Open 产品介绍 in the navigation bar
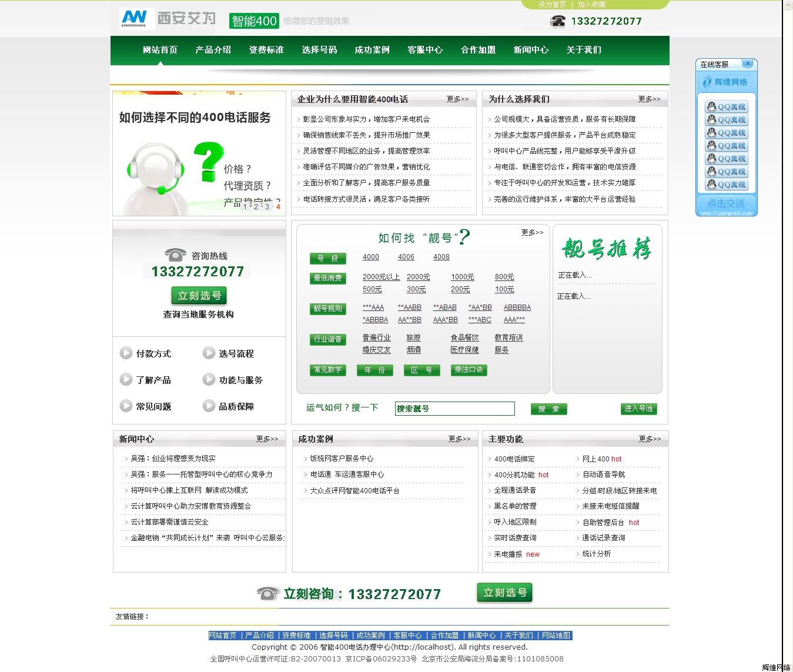The image size is (793, 672). click(213, 50)
